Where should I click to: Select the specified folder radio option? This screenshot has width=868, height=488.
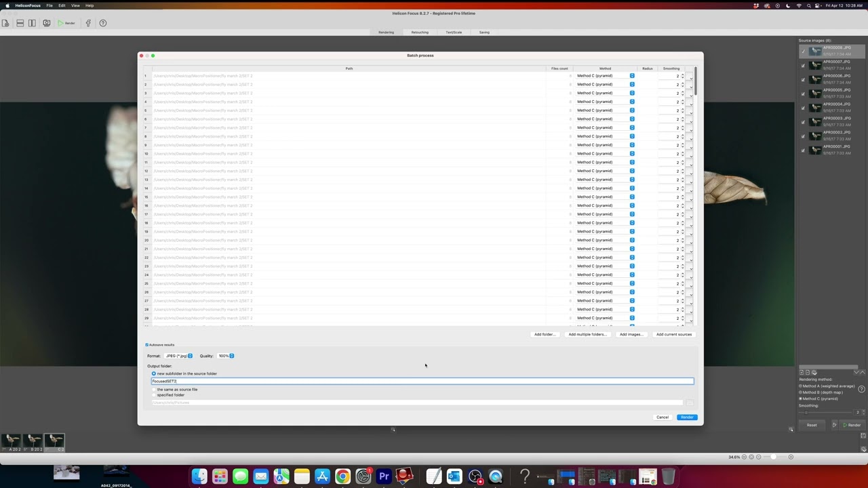click(153, 395)
